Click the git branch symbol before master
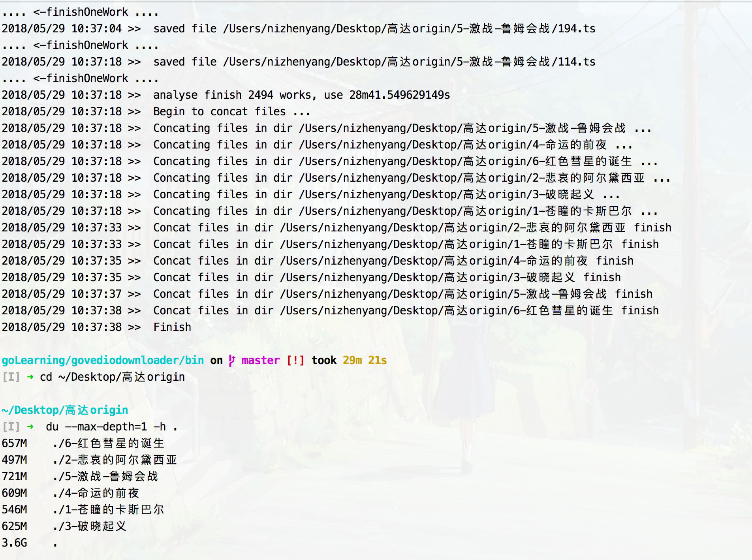 [232, 361]
